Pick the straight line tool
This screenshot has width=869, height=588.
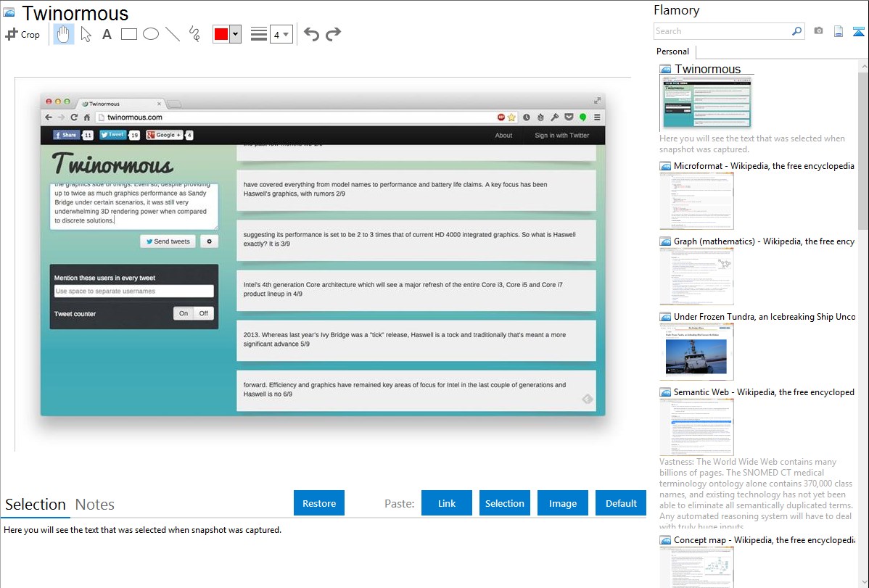(x=173, y=34)
